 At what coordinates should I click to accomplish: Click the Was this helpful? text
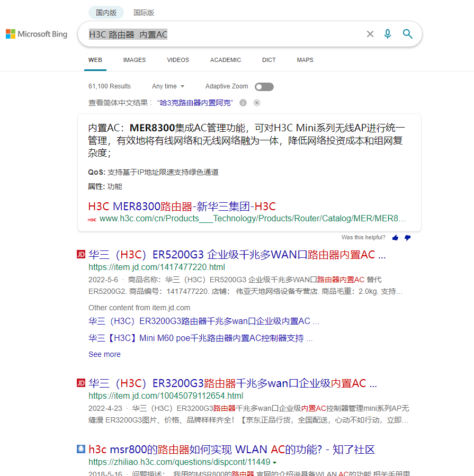[x=363, y=237]
